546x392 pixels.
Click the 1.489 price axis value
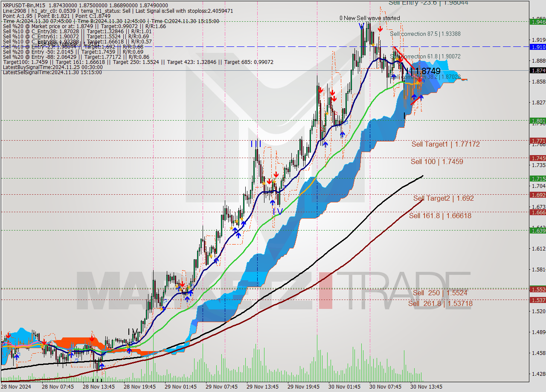pos(538,332)
